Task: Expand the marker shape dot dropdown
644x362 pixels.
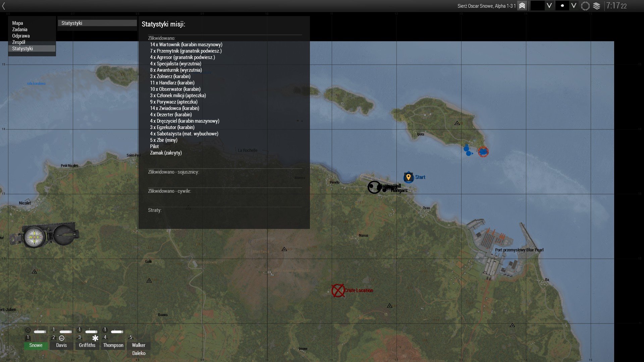Action: click(x=574, y=6)
